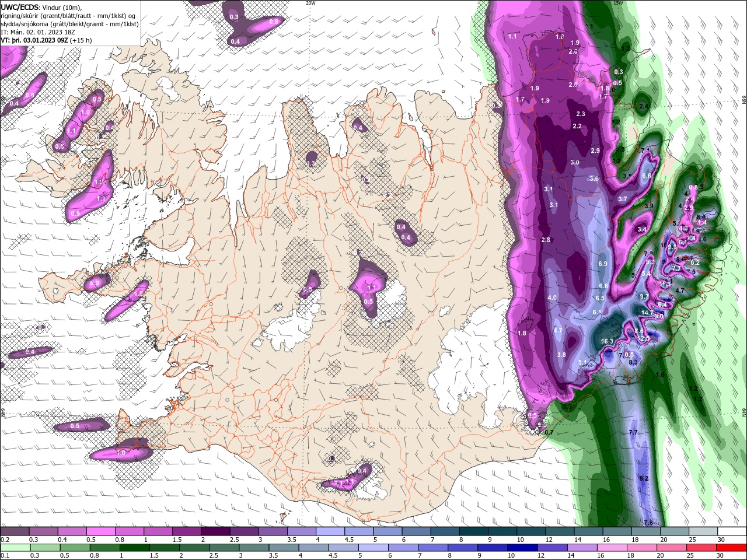Click the rain scale swatch between 20 and 25
The width and height of the screenshot is (747, 560).
(672, 548)
